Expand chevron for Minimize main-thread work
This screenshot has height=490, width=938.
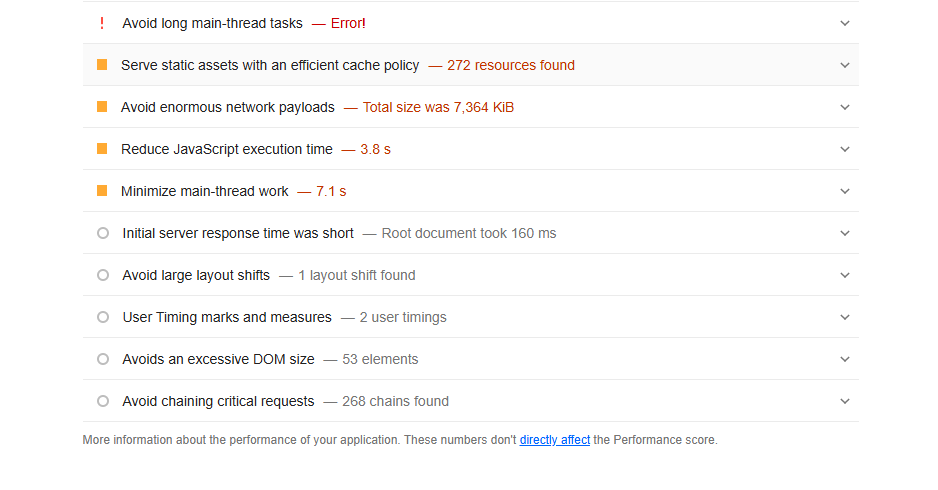pos(845,191)
